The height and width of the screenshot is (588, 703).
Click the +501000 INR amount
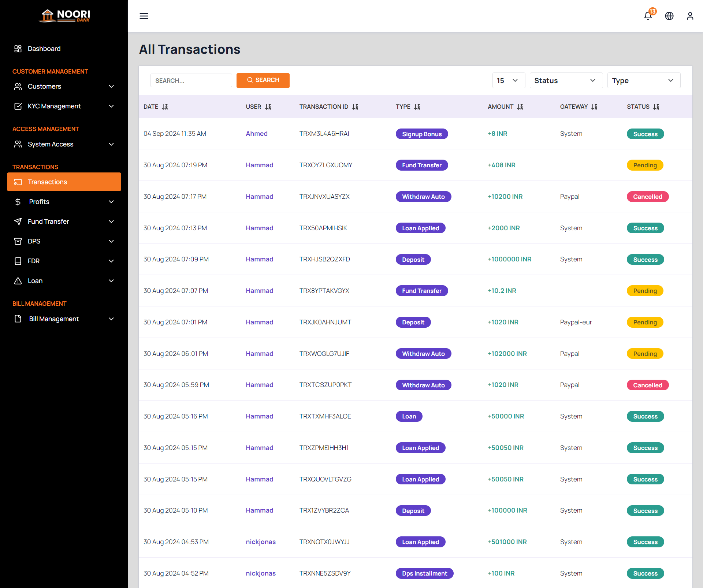coord(507,542)
